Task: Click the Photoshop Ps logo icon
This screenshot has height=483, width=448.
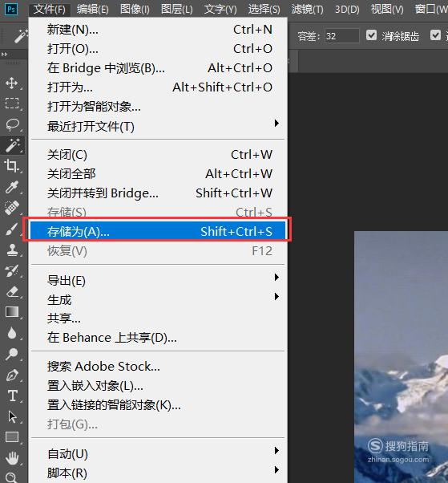Action: 11,10
